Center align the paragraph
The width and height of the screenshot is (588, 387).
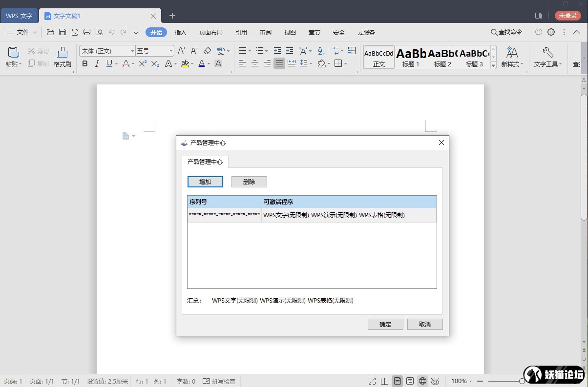tap(255, 63)
